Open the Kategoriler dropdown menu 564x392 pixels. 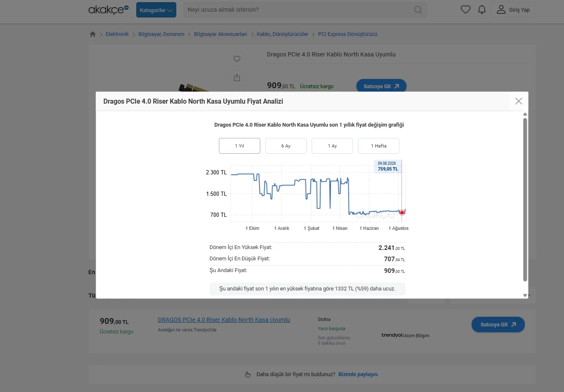156,10
